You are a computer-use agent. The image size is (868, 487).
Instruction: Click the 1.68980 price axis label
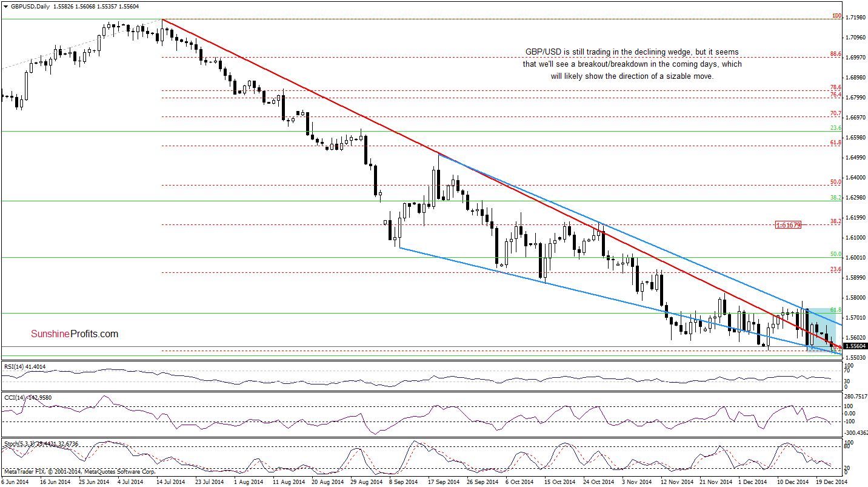pyautogui.click(x=854, y=78)
